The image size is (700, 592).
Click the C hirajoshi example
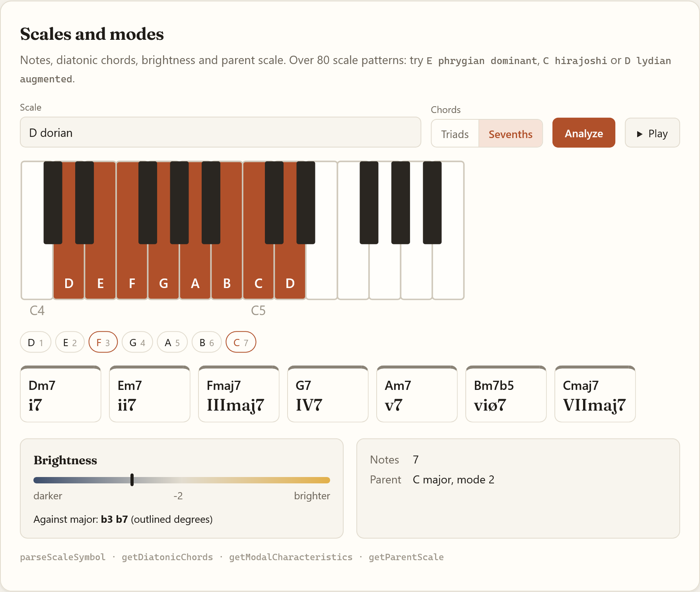575,61
